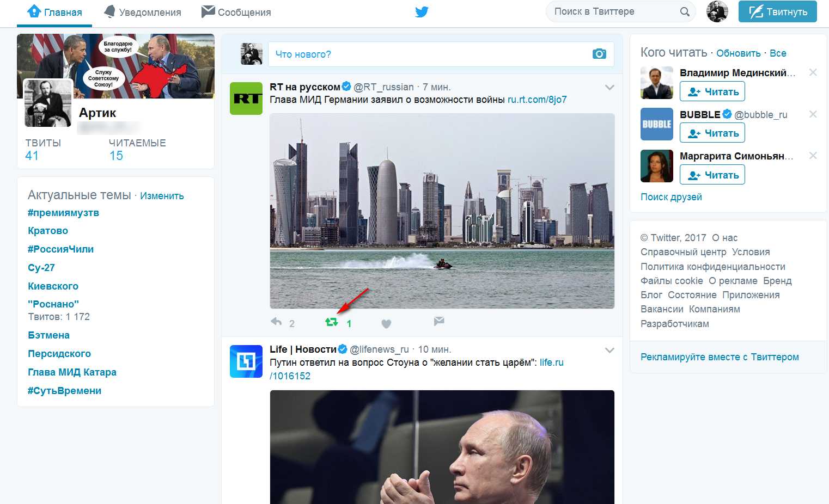829x504 pixels.
Task: Open the profile avatar menu in header
Action: pos(717,11)
